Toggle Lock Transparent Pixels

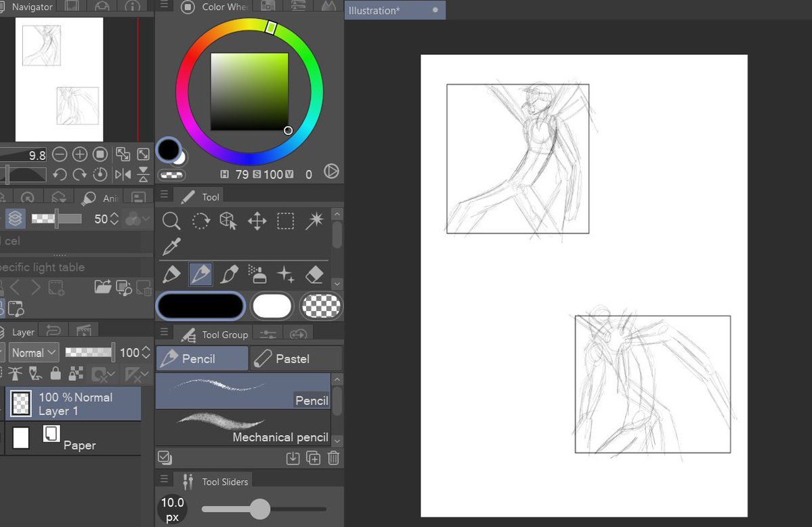click(x=76, y=374)
